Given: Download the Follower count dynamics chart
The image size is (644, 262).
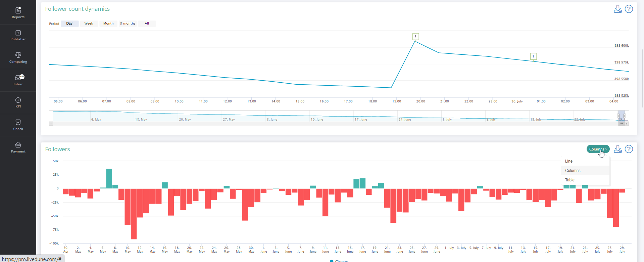Looking at the screenshot, I should pos(617,9).
